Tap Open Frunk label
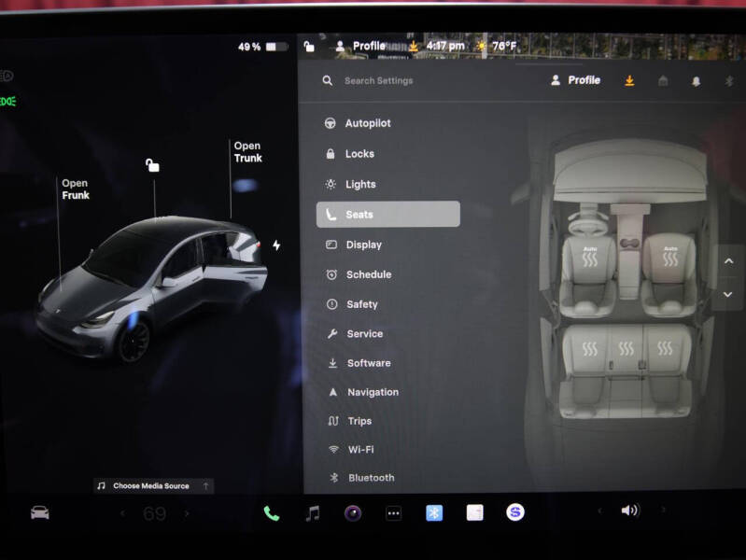 pos(76,189)
